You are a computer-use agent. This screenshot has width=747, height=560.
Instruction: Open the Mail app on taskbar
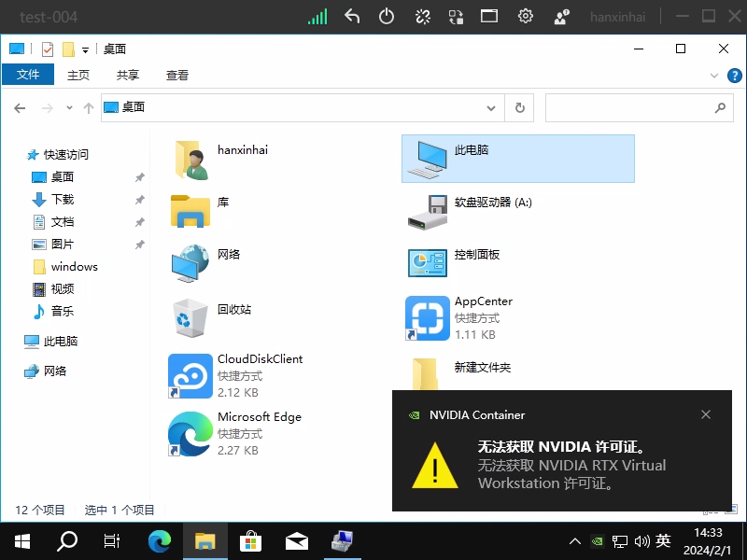point(296,541)
